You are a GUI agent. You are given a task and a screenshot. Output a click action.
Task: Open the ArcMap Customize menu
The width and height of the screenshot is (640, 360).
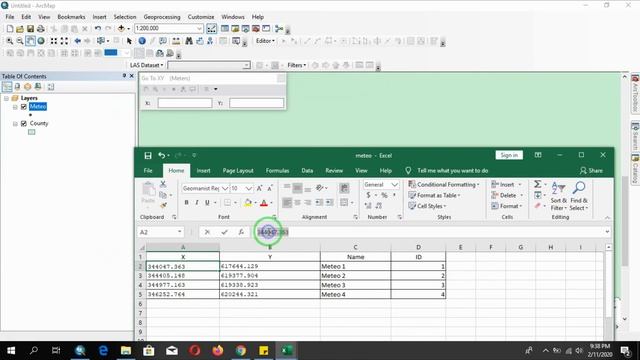[x=201, y=17]
